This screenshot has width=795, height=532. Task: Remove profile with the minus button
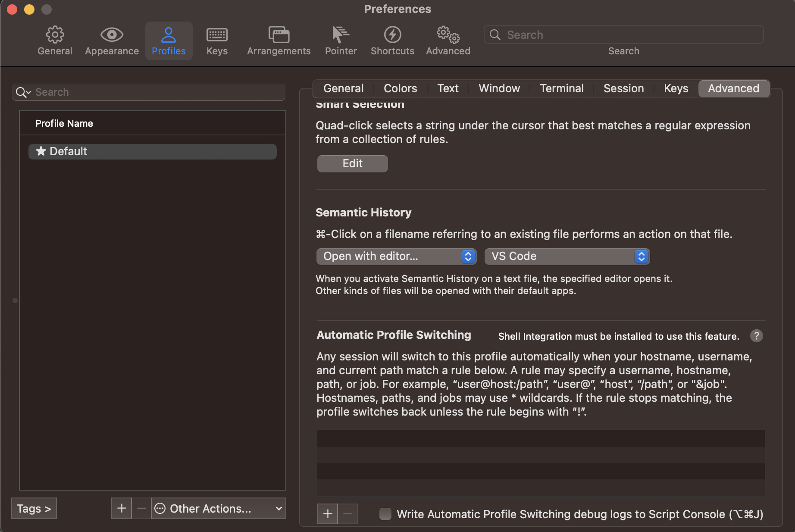click(x=141, y=508)
